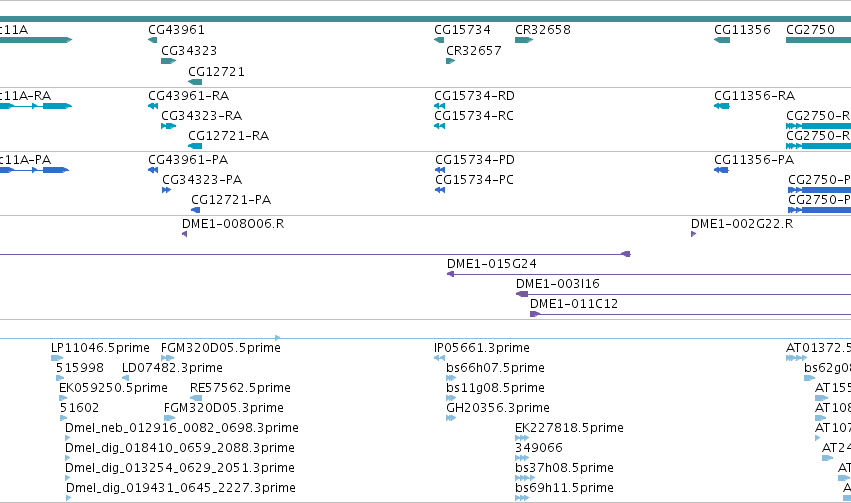
Task: Click the CG43961-PA protein glyph
Action: pos(153,170)
